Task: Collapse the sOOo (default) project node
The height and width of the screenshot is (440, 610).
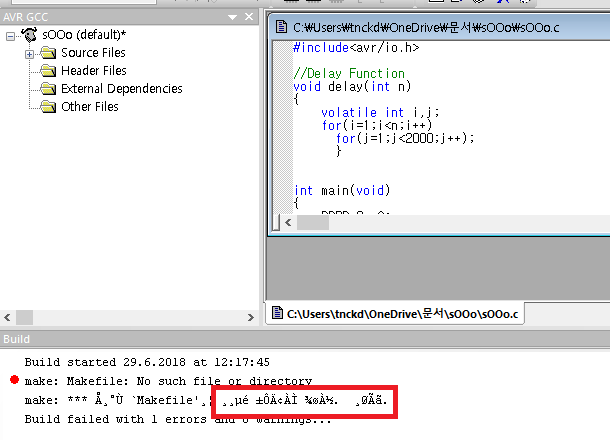Action: (11, 35)
